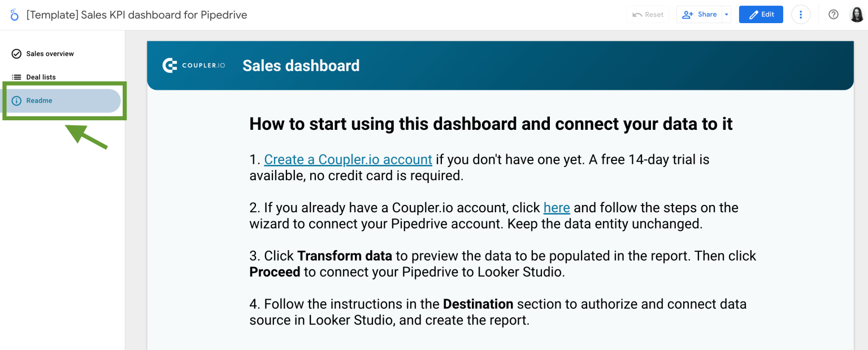Image resolution: width=868 pixels, height=350 pixels.
Task: Switch to the Sales overview page
Action: pyautogui.click(x=50, y=54)
